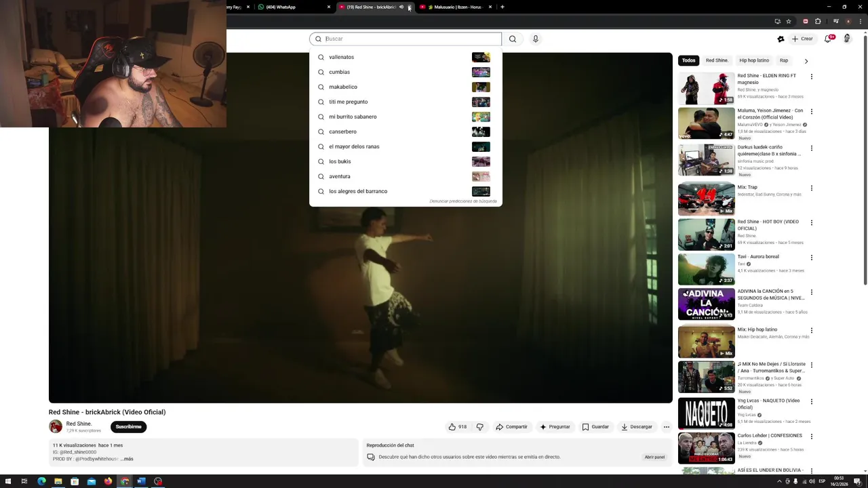Screen dimensions: 868x488
Task: Click the Preguntar button
Action: (555, 427)
